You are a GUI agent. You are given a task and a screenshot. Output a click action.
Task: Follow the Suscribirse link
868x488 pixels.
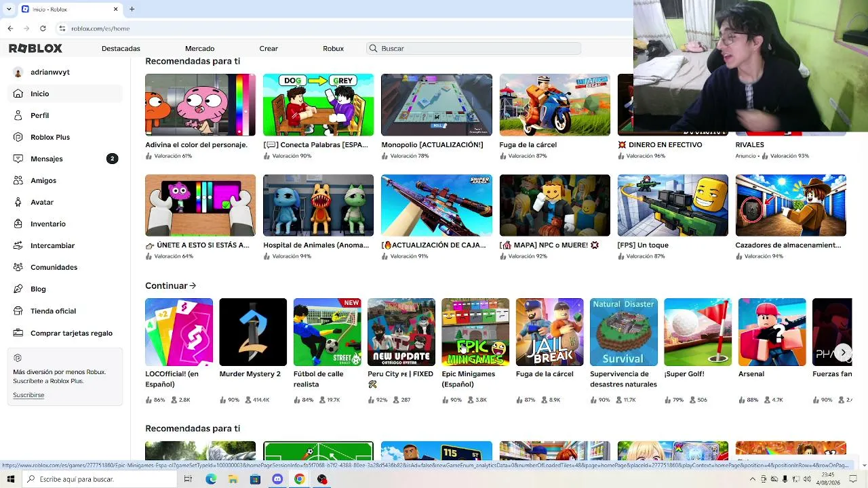pos(28,395)
